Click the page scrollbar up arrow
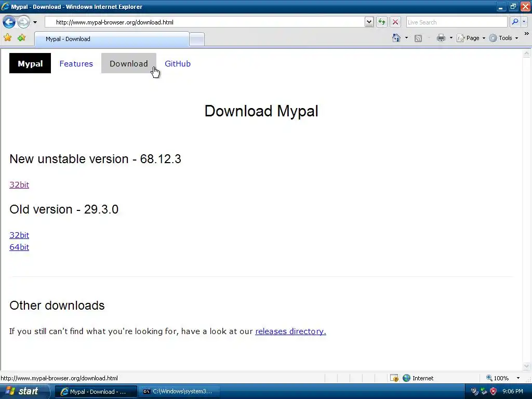 click(527, 54)
